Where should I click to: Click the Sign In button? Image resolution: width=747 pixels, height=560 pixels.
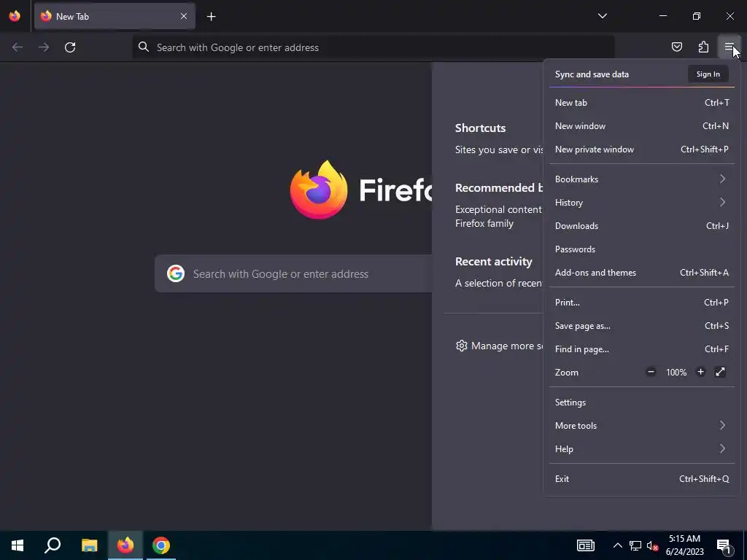[708, 74]
